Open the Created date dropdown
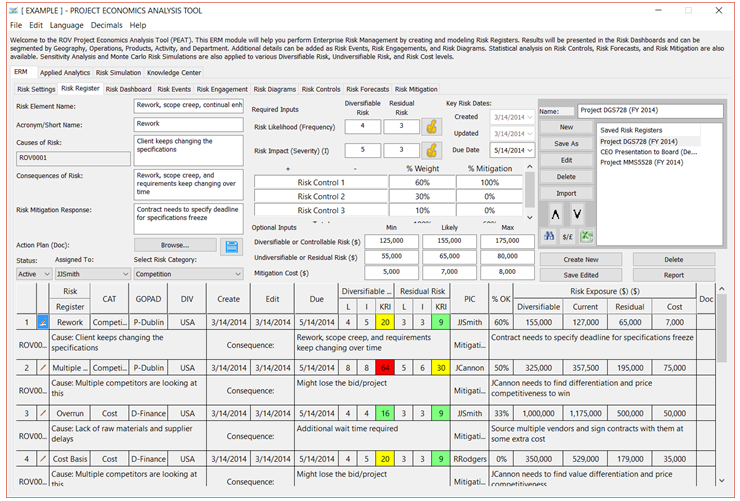Screen dimensions: 740x501 pyautogui.click(x=530, y=117)
